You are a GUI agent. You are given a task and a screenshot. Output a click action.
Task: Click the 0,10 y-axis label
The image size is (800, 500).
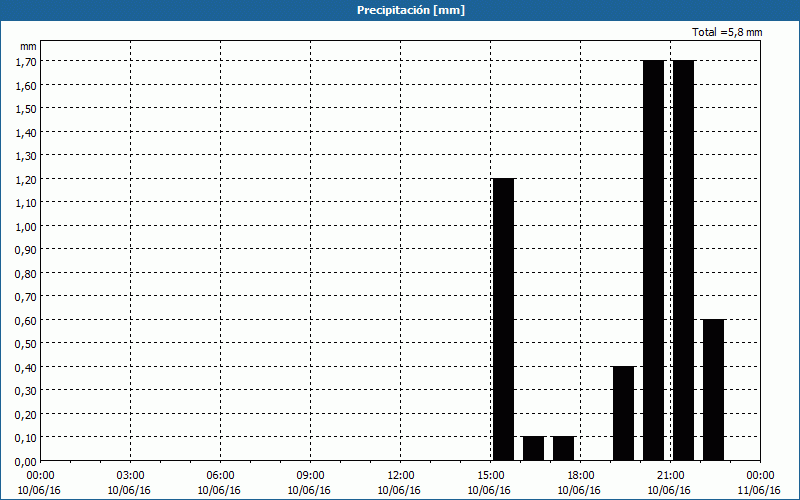pos(26,438)
